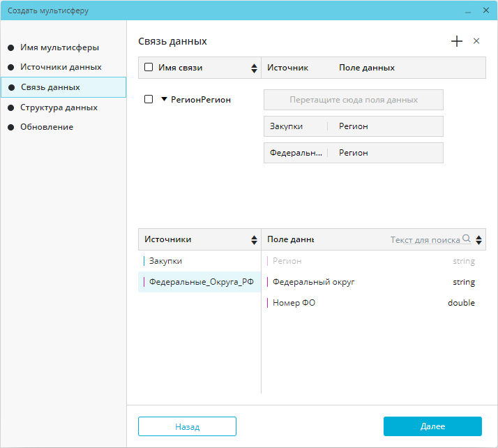Check the РегионРегион link checkbox
This screenshot has height=448, width=498.
click(149, 100)
